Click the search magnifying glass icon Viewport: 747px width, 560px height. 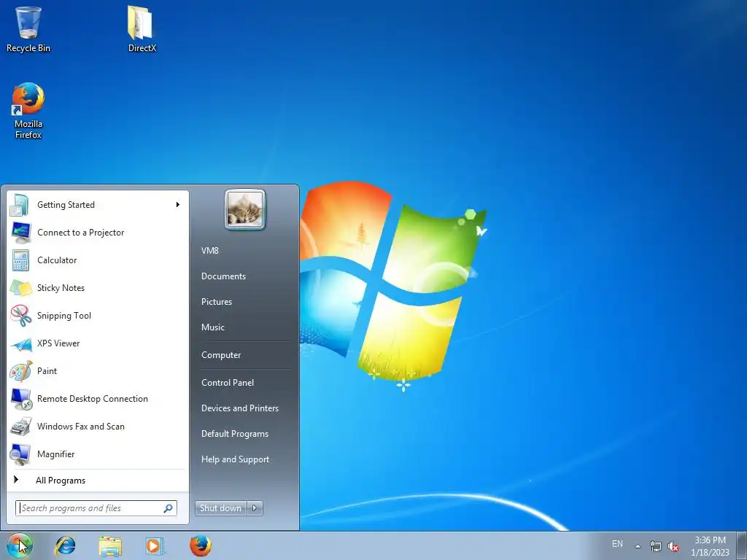[x=168, y=508]
